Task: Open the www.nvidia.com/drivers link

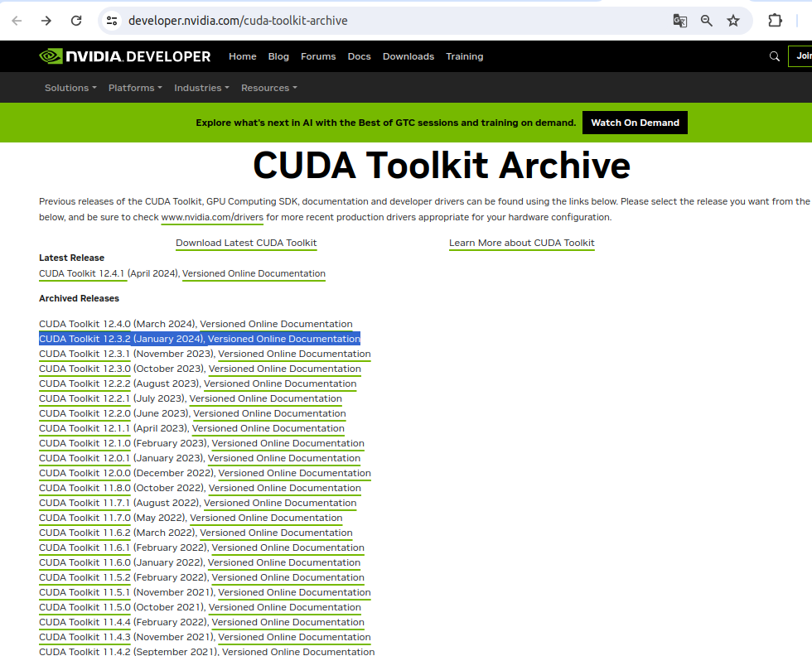Action: (x=212, y=217)
